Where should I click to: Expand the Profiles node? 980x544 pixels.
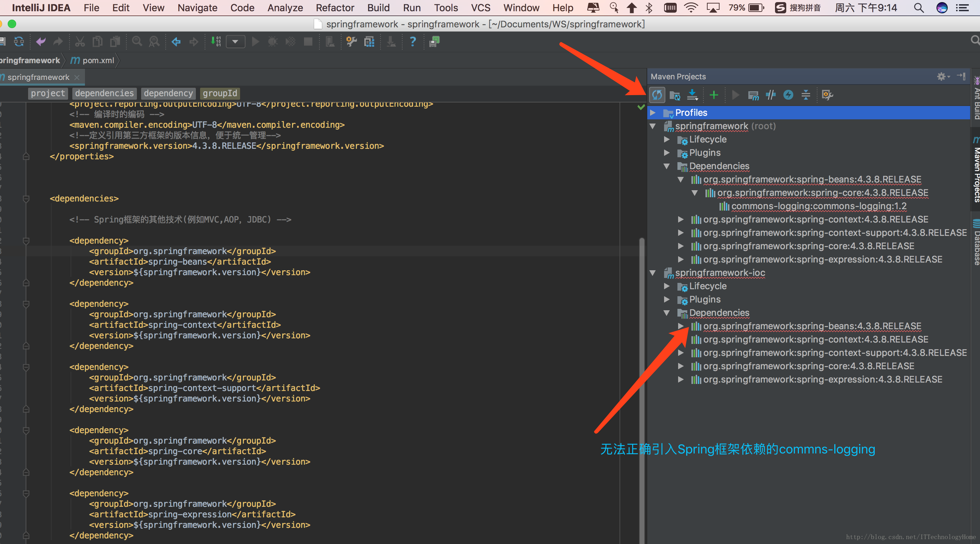[x=653, y=113]
